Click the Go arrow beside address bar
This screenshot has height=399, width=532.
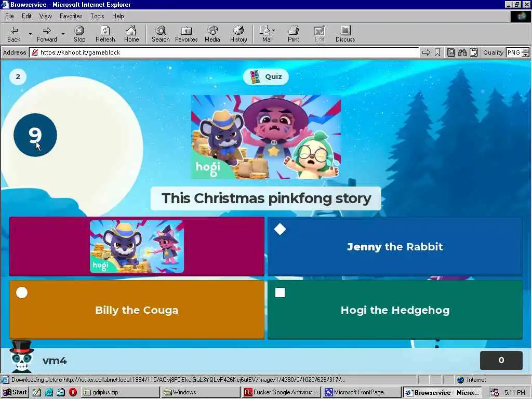(x=426, y=52)
